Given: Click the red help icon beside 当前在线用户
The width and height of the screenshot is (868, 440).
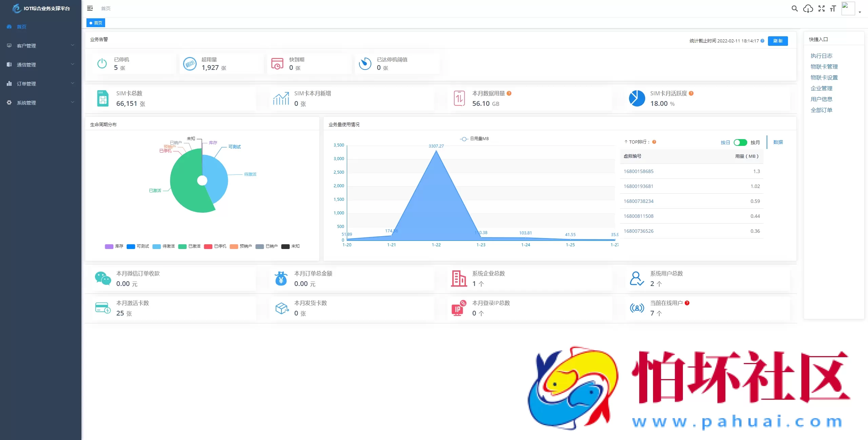Looking at the screenshot, I should pyautogui.click(x=687, y=303).
